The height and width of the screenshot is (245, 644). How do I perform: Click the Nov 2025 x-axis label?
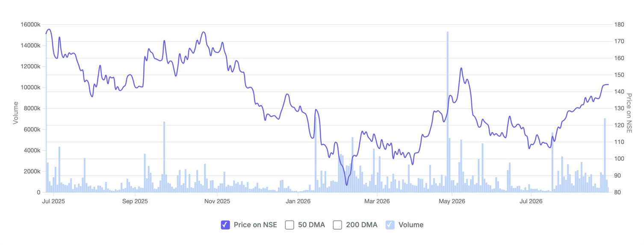pyautogui.click(x=217, y=201)
